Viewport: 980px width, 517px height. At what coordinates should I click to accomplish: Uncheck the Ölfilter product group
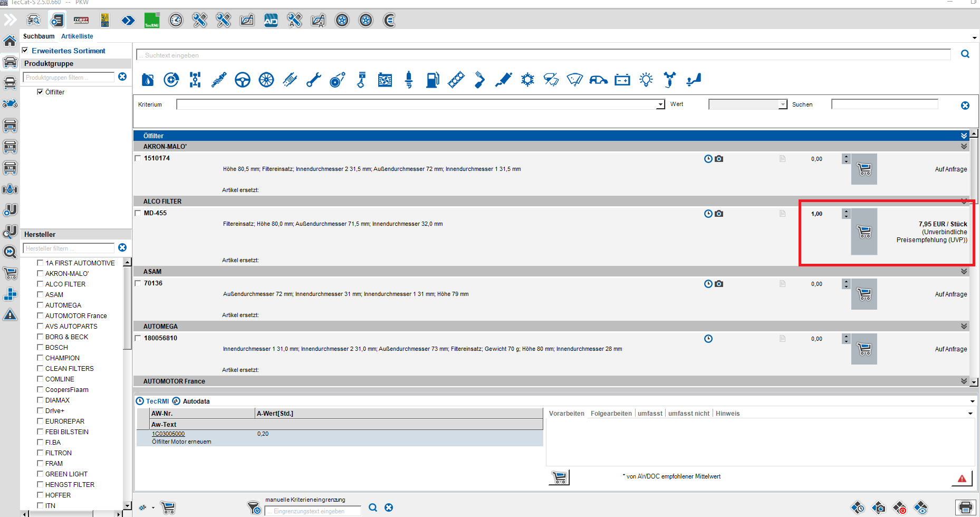click(x=40, y=92)
